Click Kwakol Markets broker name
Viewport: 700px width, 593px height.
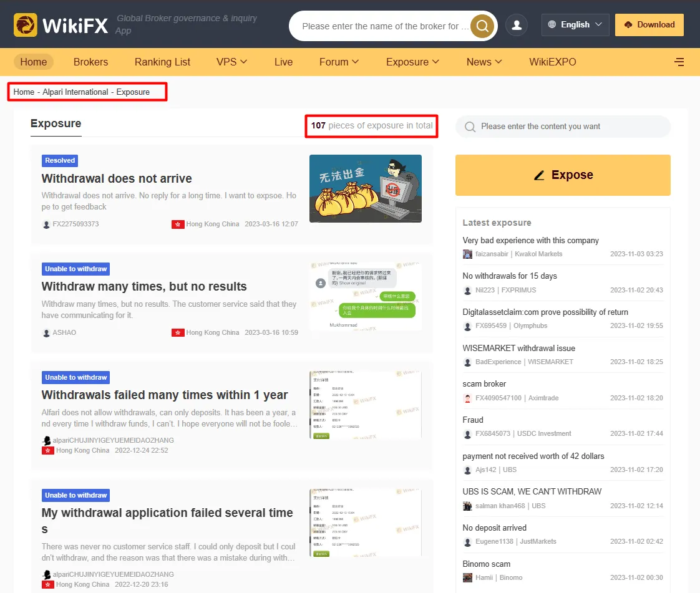pos(538,254)
